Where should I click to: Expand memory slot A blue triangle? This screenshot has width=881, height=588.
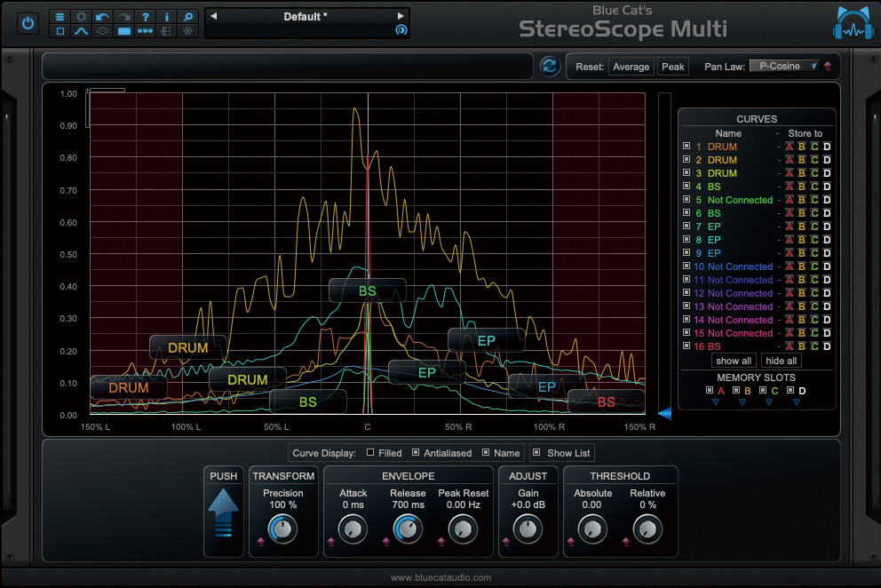click(x=715, y=402)
